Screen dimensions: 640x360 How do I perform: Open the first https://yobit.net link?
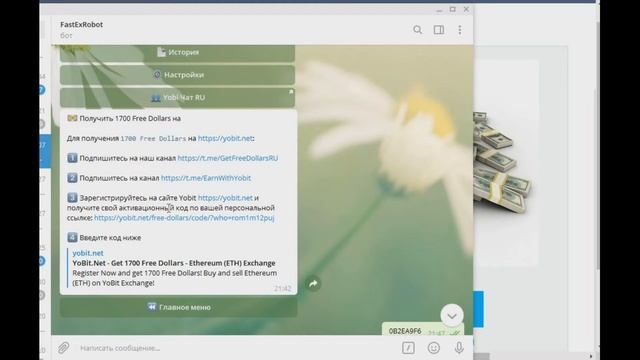pos(225,138)
